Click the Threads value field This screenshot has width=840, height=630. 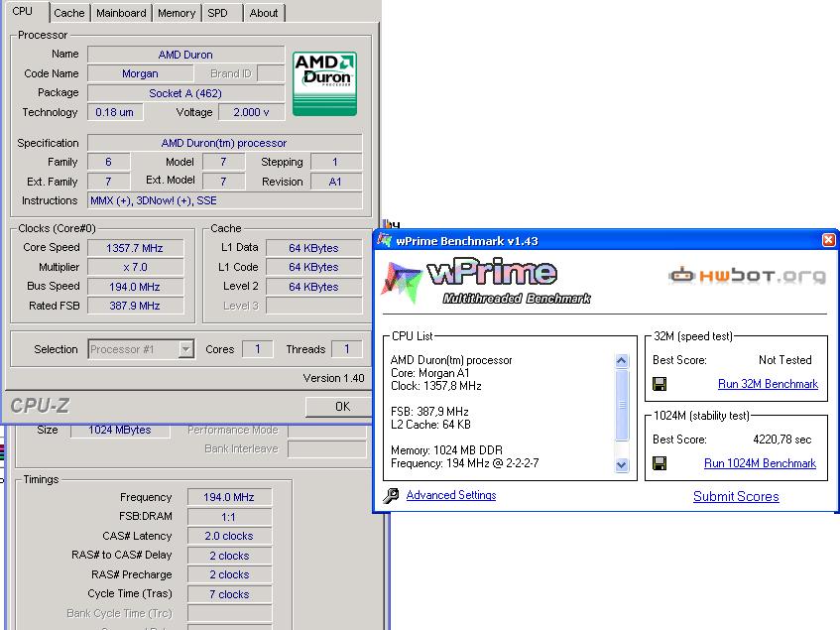coord(346,349)
